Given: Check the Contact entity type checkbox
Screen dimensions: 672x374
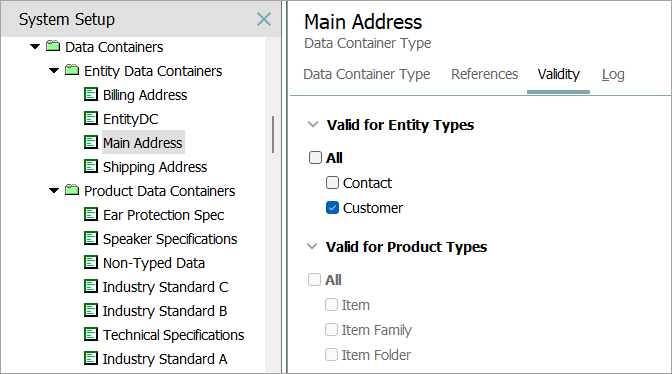Looking at the screenshot, I should tap(332, 183).
